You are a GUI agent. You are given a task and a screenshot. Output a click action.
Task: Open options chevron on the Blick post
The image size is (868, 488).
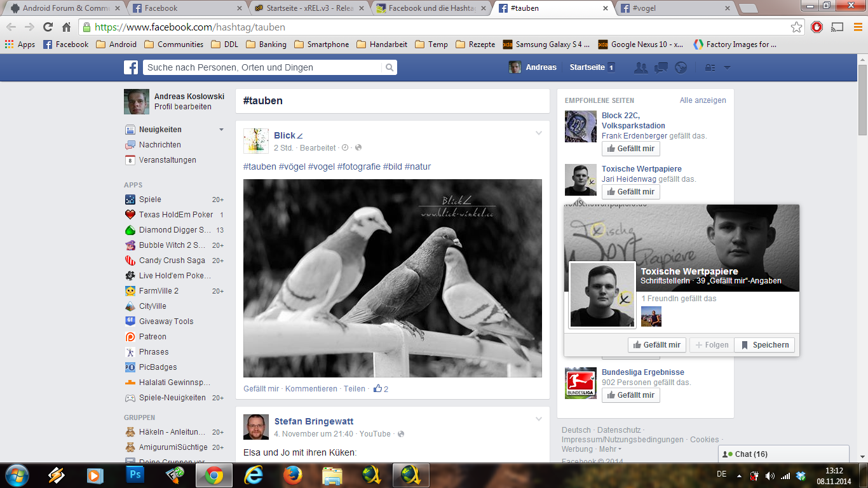tap(538, 133)
